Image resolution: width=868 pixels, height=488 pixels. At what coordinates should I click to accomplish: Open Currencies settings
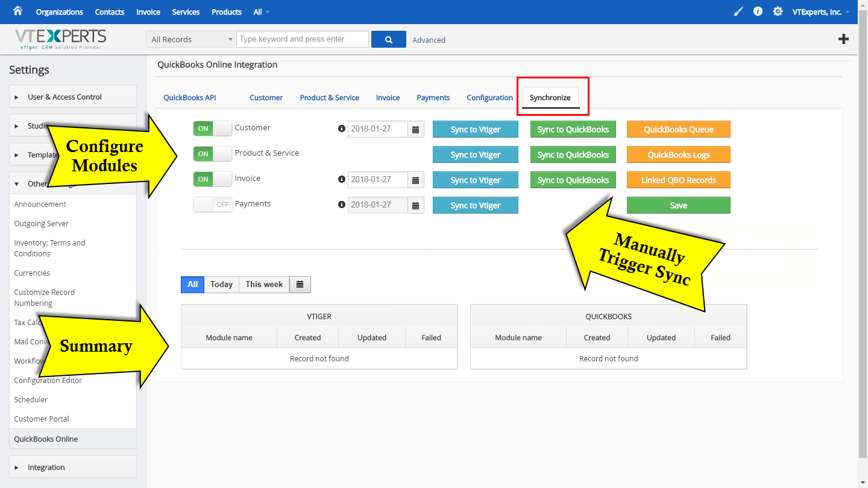coord(32,273)
